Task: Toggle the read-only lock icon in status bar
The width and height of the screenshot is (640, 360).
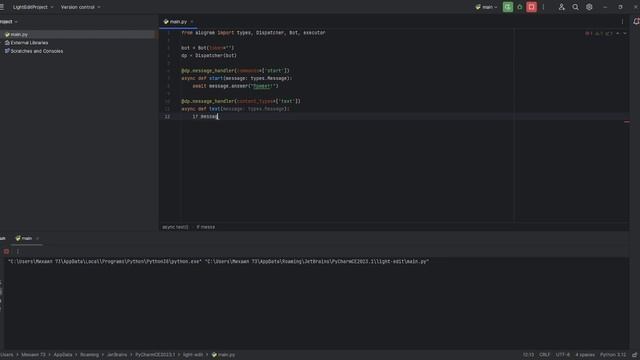Action: pyautogui.click(x=635, y=355)
